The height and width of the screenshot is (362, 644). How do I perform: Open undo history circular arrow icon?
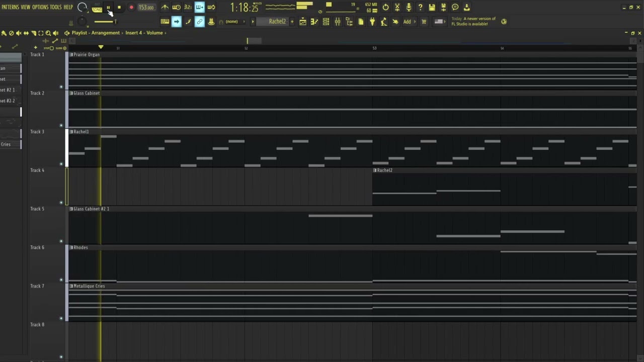tap(386, 7)
